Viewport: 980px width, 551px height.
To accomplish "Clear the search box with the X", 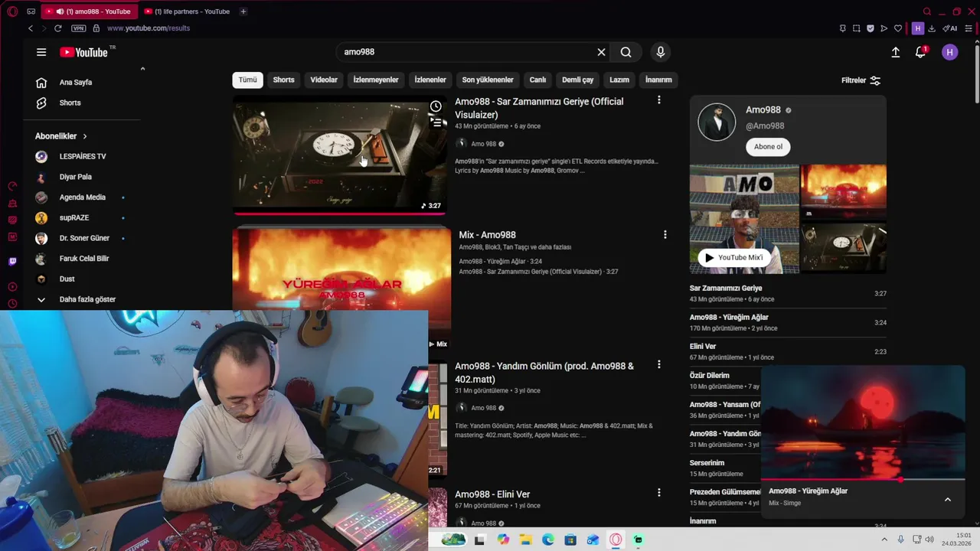I will [601, 52].
